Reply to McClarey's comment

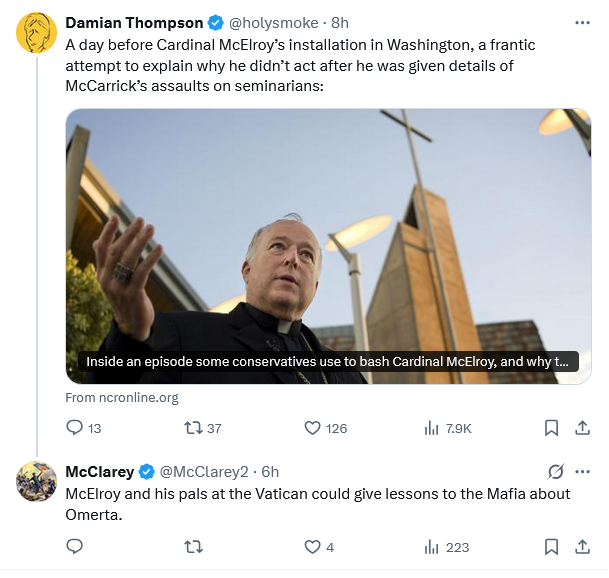[x=75, y=547]
